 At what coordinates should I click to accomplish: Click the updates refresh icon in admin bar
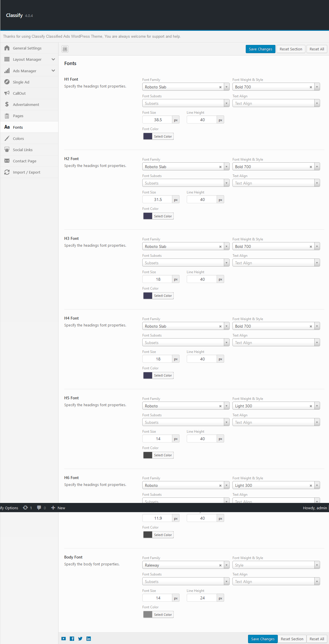tap(25, 508)
